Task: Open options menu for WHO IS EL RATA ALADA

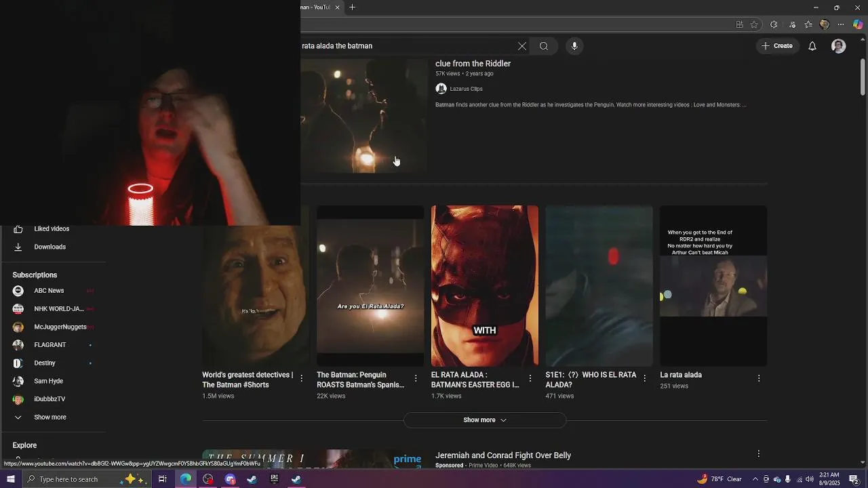Action: [x=645, y=378]
